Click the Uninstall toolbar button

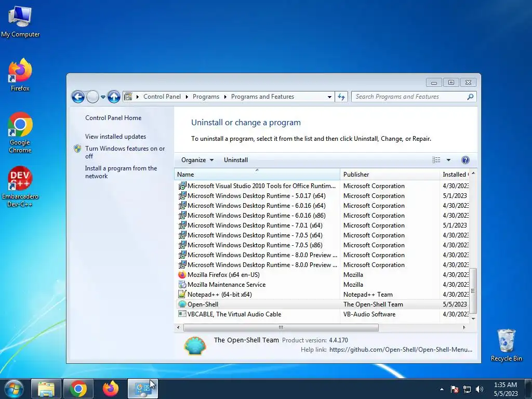[x=236, y=160]
